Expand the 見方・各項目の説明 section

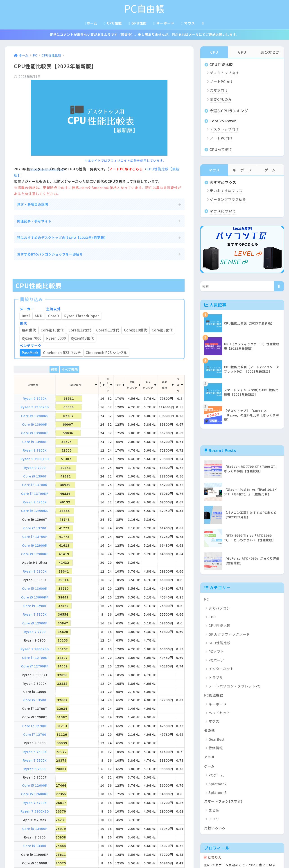tap(99, 205)
